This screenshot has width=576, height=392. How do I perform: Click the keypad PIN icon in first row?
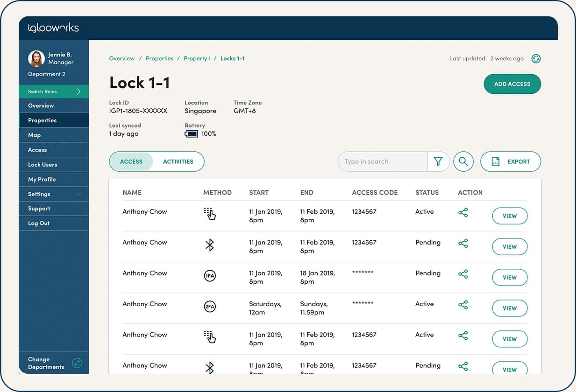point(210,214)
